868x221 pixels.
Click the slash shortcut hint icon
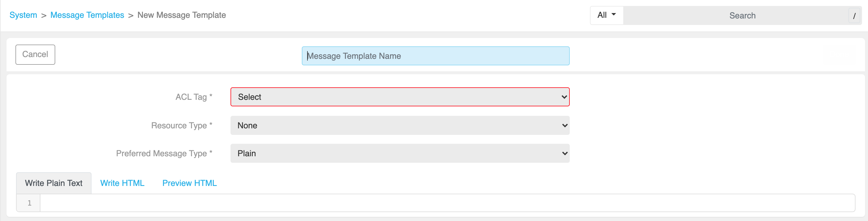point(854,16)
